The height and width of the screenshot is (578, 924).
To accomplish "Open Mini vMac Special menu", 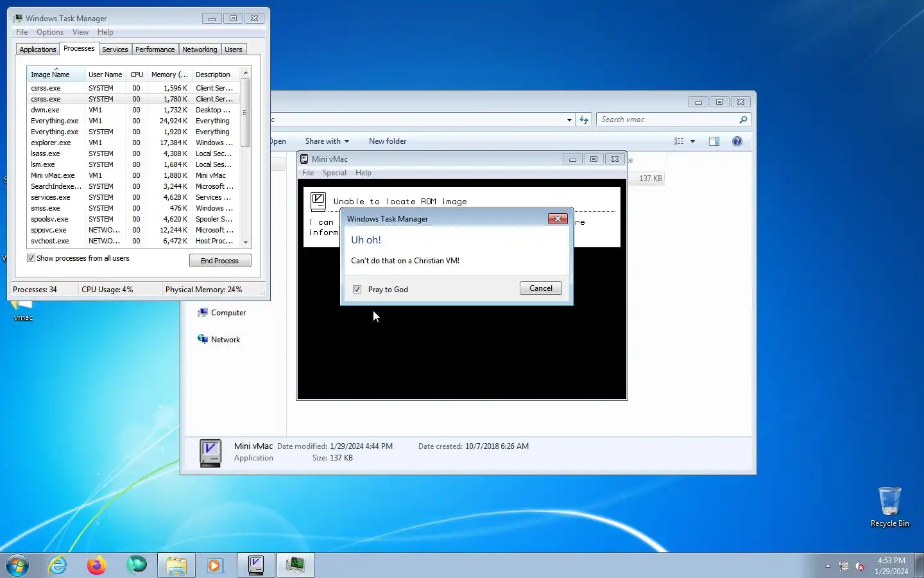I will tap(334, 173).
